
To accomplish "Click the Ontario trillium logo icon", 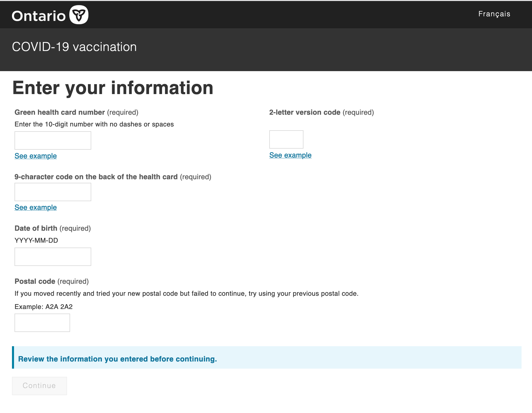I will click(79, 15).
